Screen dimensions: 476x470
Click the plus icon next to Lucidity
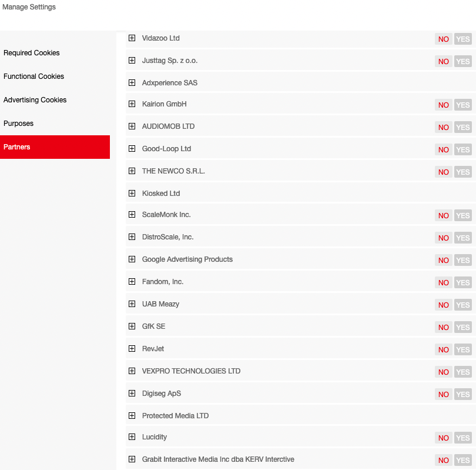132,437
